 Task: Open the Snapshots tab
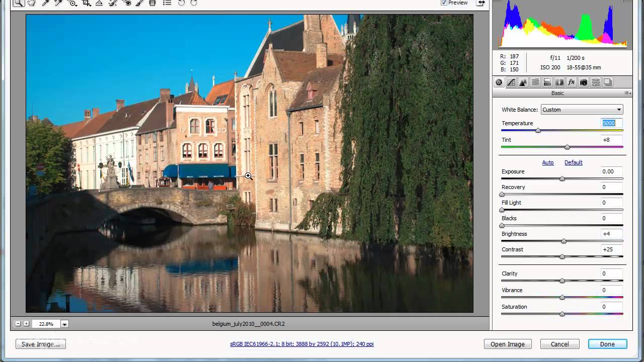tap(608, 82)
